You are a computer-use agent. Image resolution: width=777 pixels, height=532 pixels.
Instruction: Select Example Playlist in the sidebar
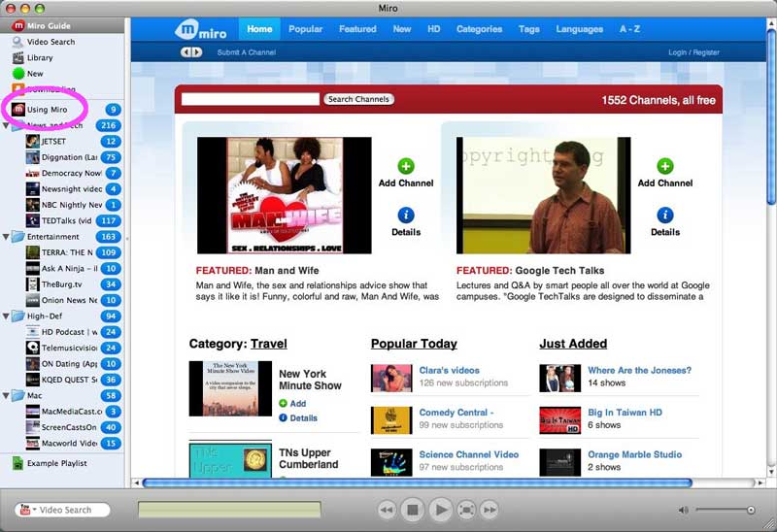[56, 463]
